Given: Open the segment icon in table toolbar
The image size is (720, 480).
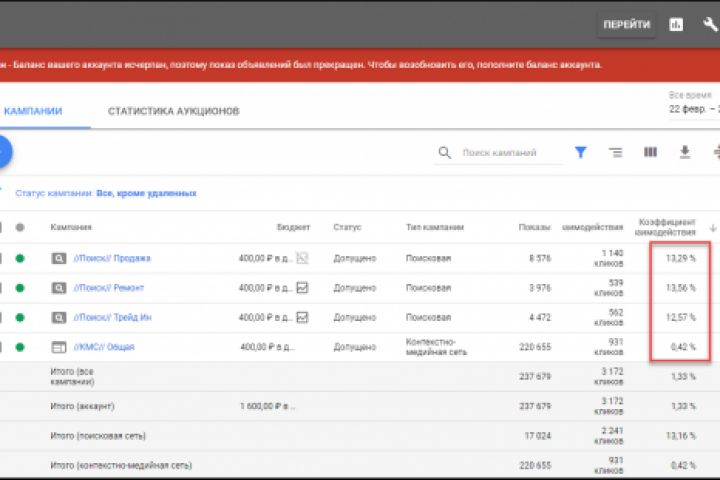Looking at the screenshot, I should [615, 153].
